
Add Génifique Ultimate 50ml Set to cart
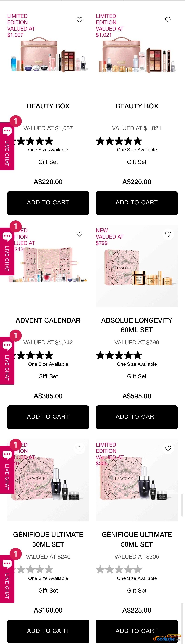click(137, 631)
